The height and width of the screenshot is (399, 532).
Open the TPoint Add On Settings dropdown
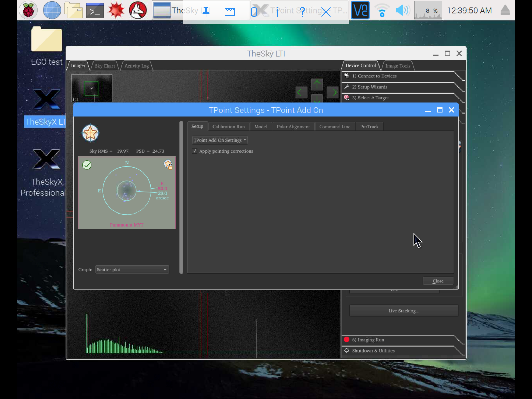pyautogui.click(x=220, y=140)
